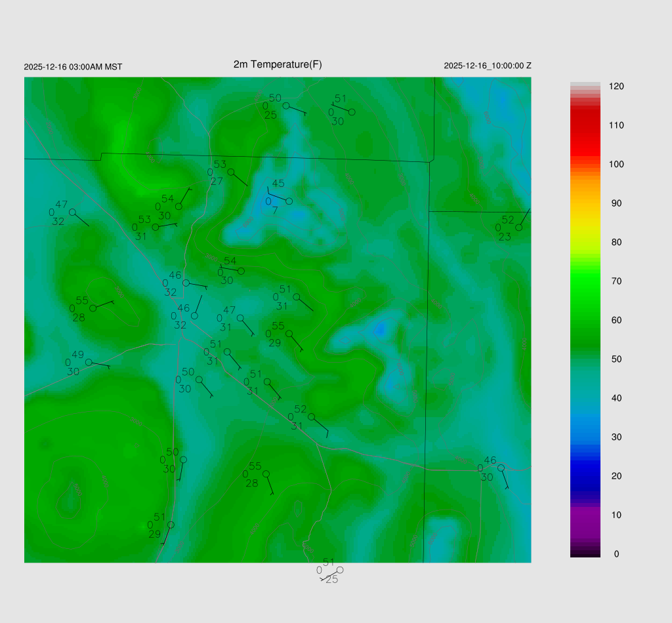
Task: Click the 2m Temperature(F) plot title
Action: click(x=278, y=64)
